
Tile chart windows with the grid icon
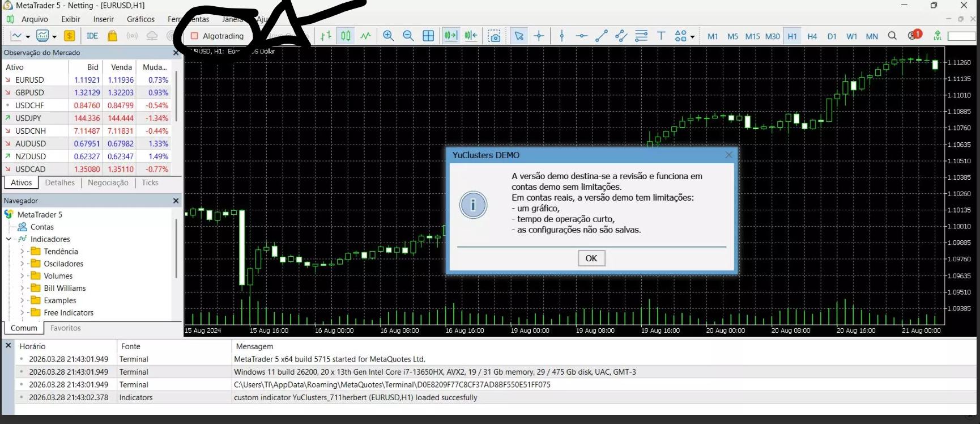(x=428, y=36)
